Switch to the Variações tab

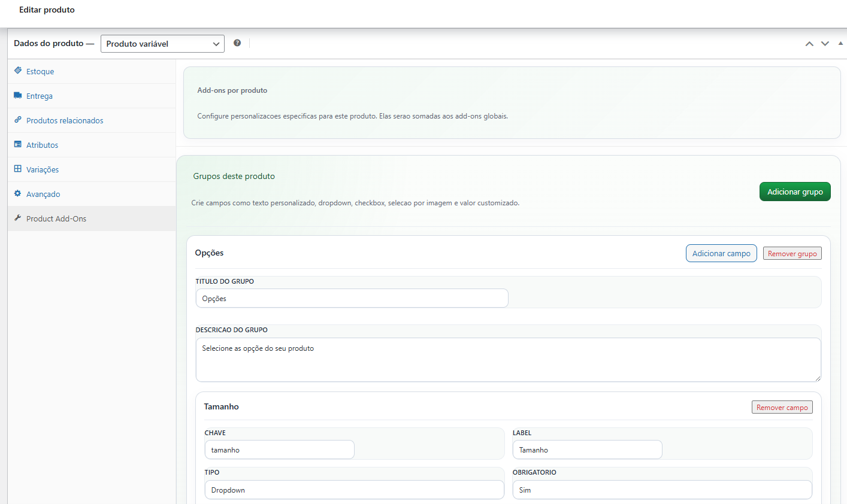point(42,169)
